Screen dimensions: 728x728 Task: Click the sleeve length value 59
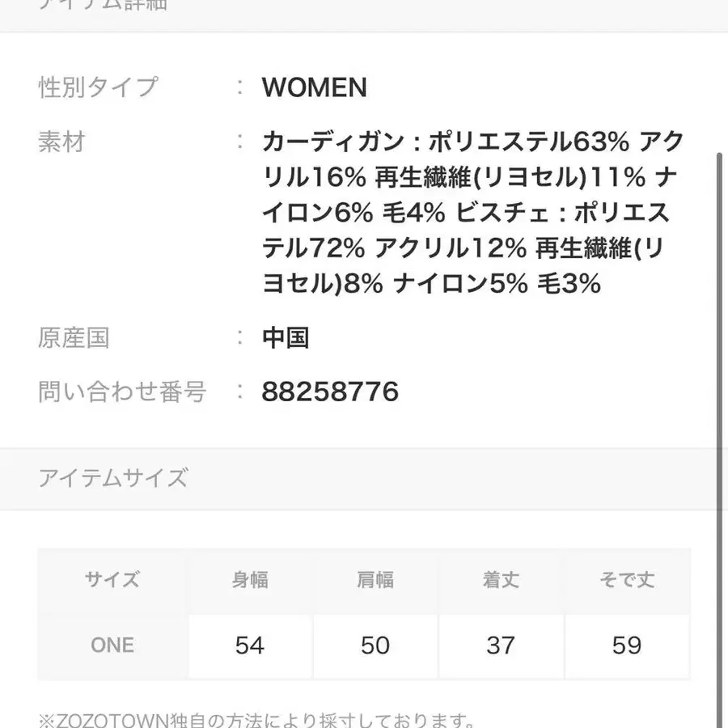click(x=627, y=645)
